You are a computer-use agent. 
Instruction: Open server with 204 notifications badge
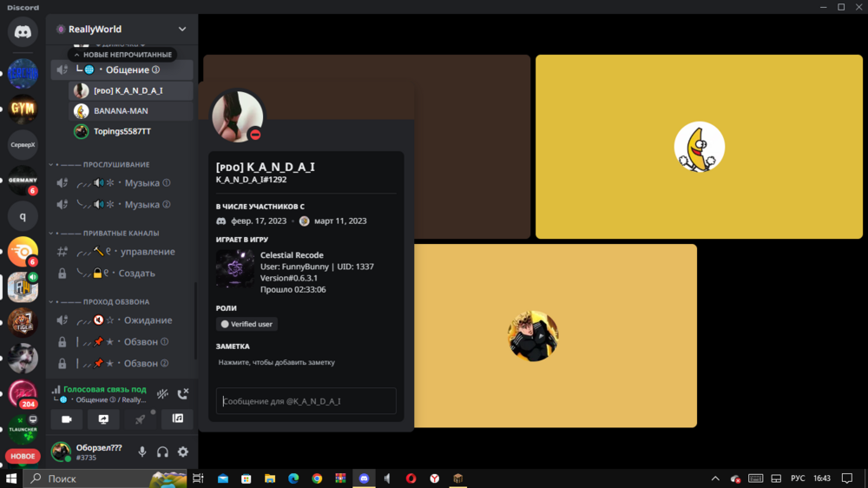point(23,394)
